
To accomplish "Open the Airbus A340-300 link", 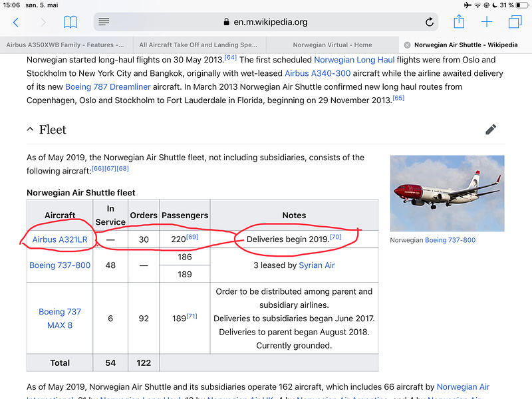I will pos(318,73).
